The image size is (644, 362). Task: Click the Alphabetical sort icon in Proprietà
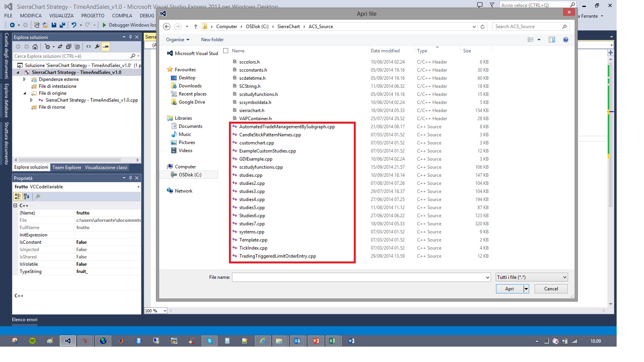[x=27, y=196]
